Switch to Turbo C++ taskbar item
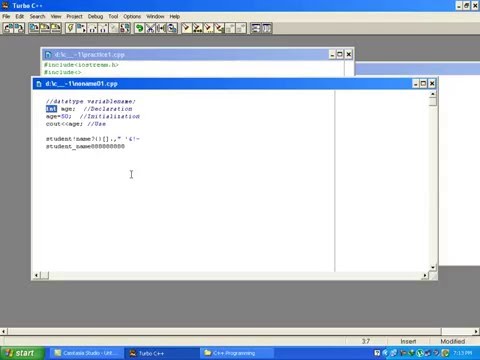Image resolution: width=480 pixels, height=360 pixels. point(161,353)
